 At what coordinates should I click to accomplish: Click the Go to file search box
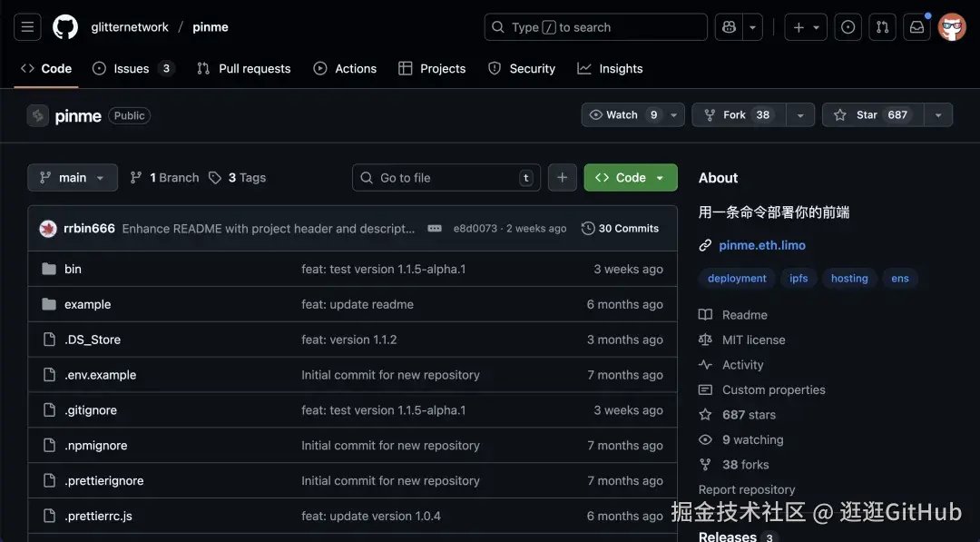[446, 178]
